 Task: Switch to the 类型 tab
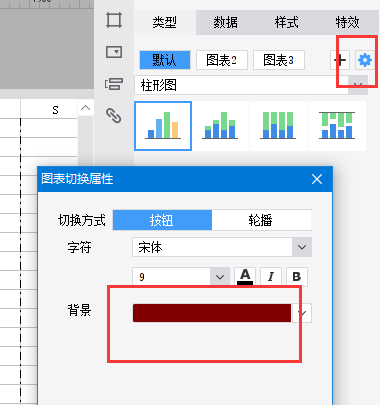[165, 22]
